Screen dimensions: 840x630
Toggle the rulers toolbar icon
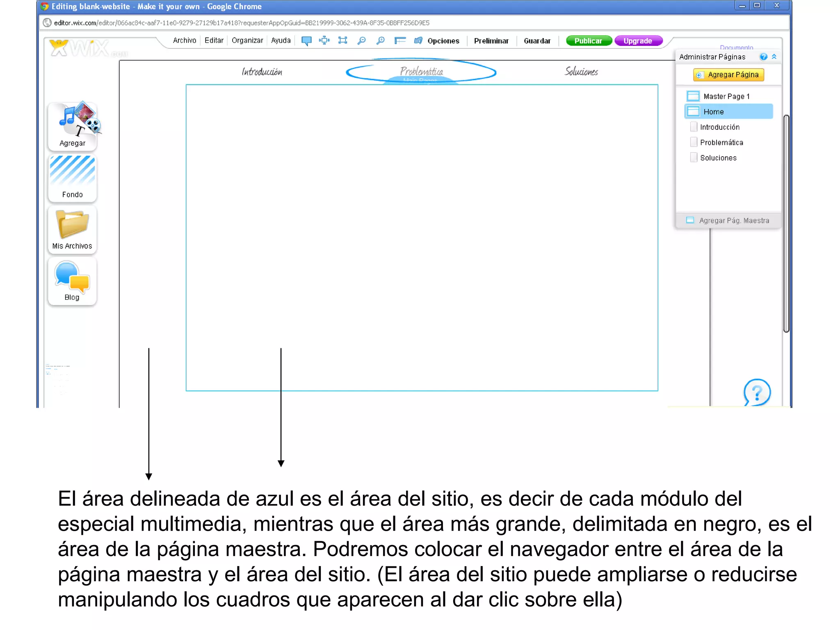pos(400,40)
